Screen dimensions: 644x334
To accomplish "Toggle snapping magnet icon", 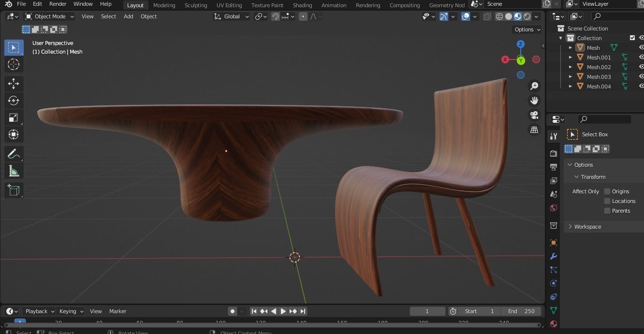I will tap(276, 16).
